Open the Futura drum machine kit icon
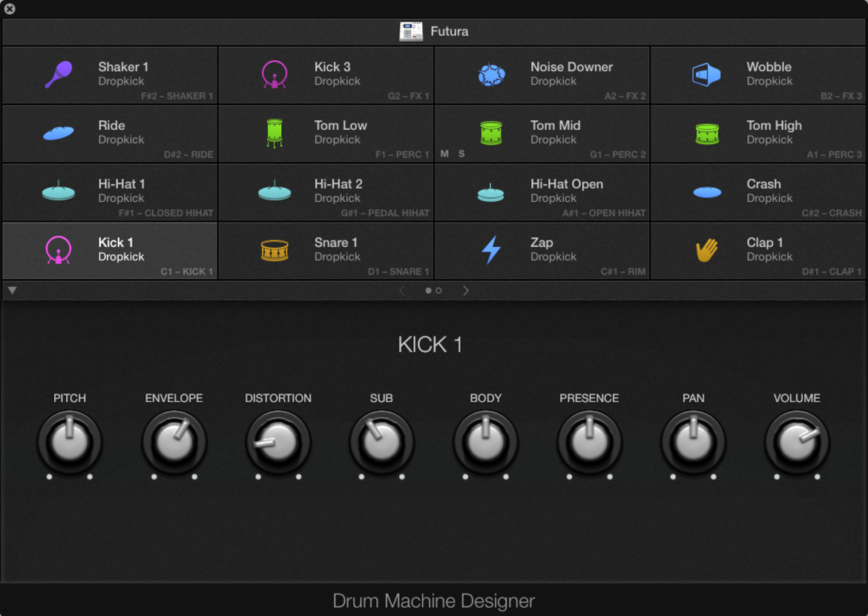 tap(411, 32)
